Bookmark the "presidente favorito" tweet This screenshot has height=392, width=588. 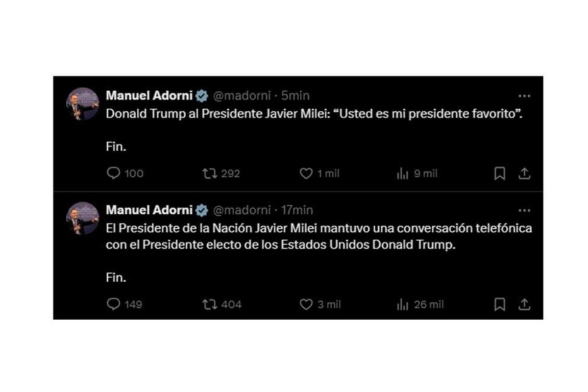tap(499, 174)
